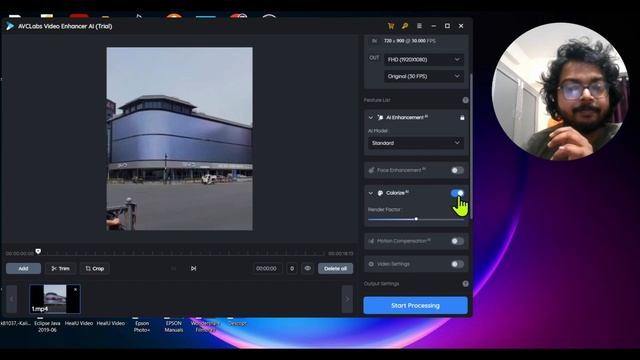Select FHD output resolution dropdown
Image resolution: width=640 pixels, height=360 pixels.
tap(424, 60)
